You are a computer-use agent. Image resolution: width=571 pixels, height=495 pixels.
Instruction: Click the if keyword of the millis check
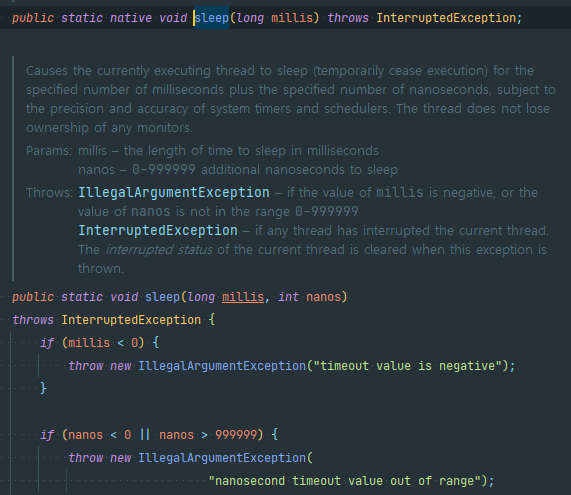click(x=47, y=343)
